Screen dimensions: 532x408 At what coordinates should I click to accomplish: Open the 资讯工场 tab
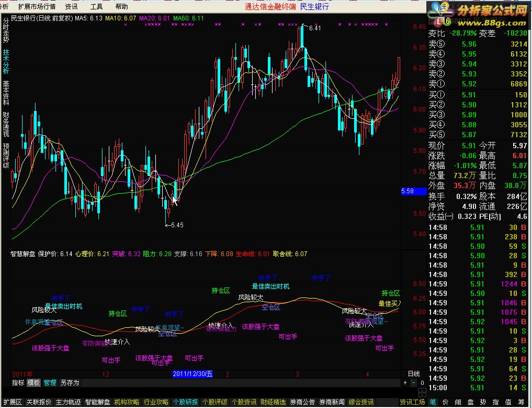click(412, 402)
